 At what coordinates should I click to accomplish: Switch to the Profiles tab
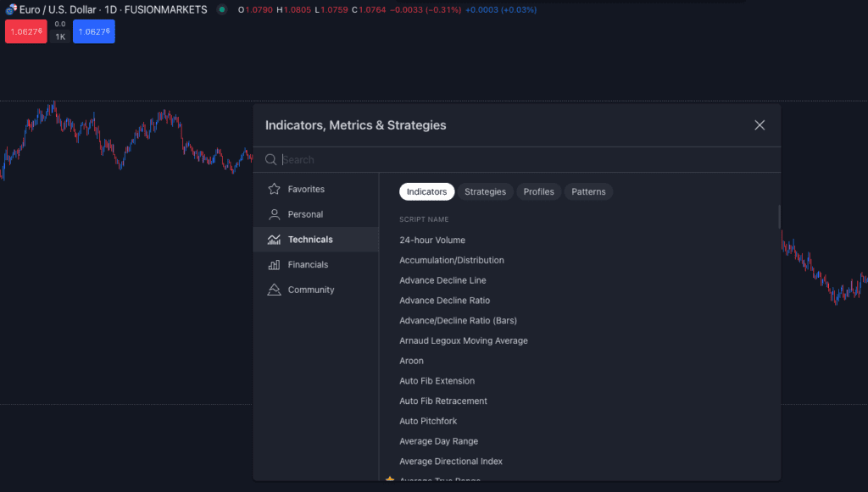[x=538, y=192]
